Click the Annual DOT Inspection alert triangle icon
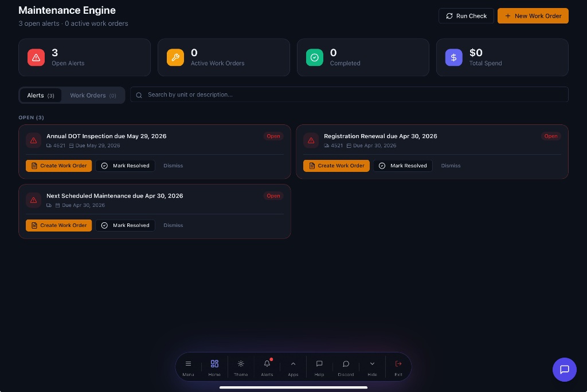587x392 pixels. 33,140
